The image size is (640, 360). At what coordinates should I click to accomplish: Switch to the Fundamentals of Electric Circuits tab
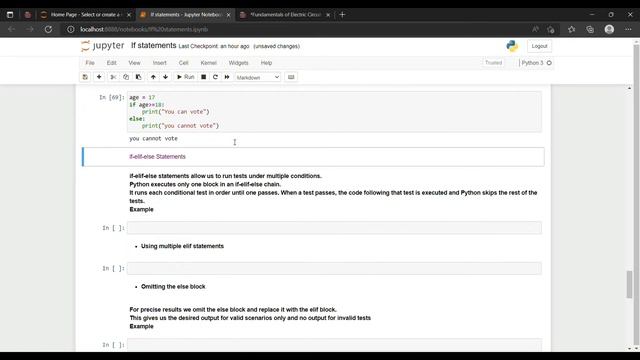pyautogui.click(x=284, y=15)
